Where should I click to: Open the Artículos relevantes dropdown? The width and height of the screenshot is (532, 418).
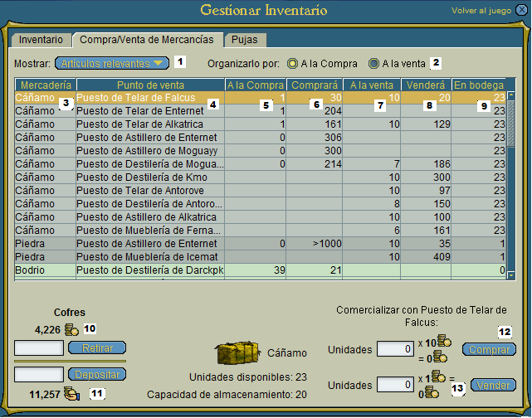click(x=111, y=63)
